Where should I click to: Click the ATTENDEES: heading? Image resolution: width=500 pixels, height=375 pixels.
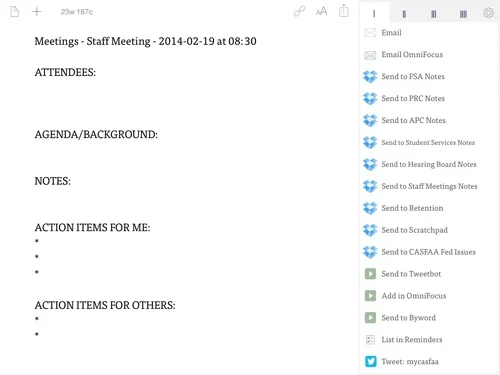click(x=65, y=72)
